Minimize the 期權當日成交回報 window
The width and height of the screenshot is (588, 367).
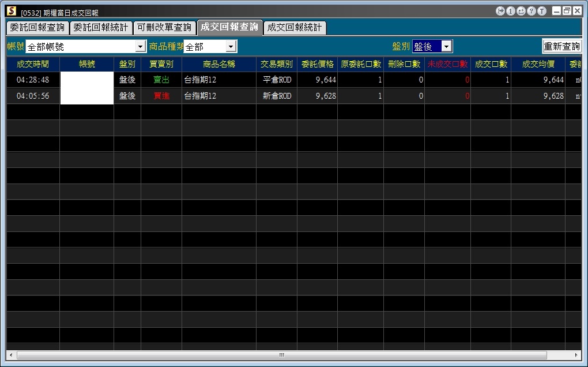pyautogui.click(x=557, y=12)
